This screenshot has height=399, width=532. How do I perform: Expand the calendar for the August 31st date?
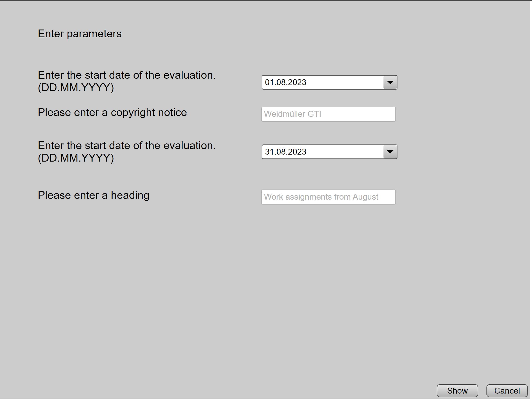[390, 152]
